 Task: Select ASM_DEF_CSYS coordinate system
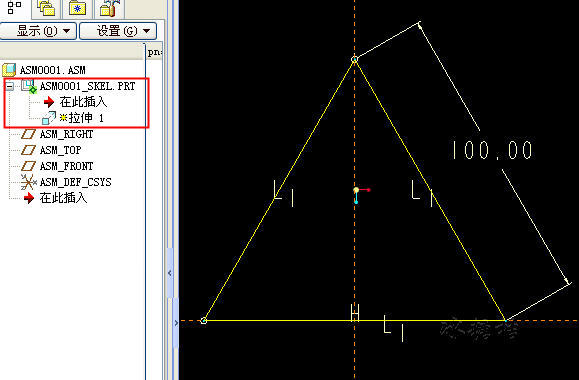pos(76,182)
